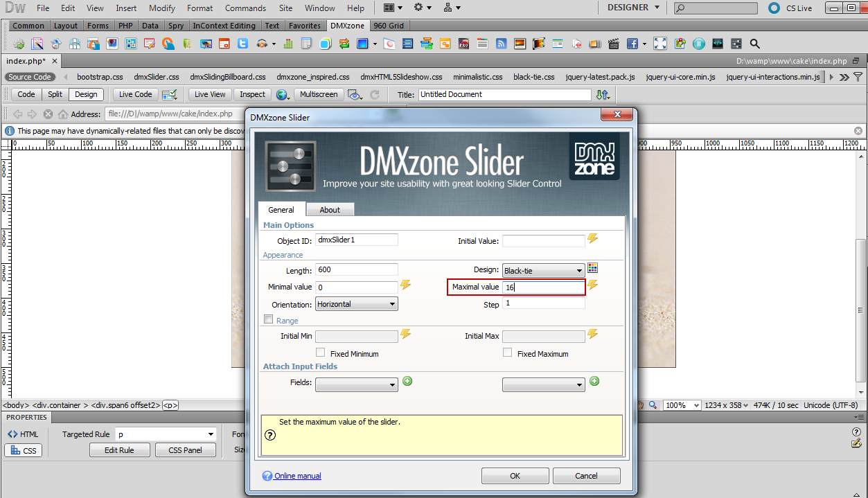
Task: Click the lightning icon next to Maximal value
Action: 593,285
